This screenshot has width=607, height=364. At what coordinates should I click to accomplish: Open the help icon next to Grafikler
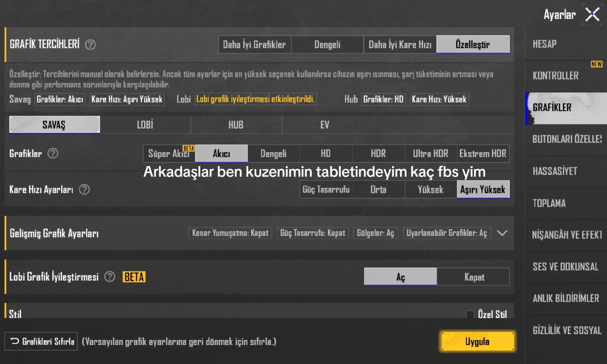coord(53,153)
